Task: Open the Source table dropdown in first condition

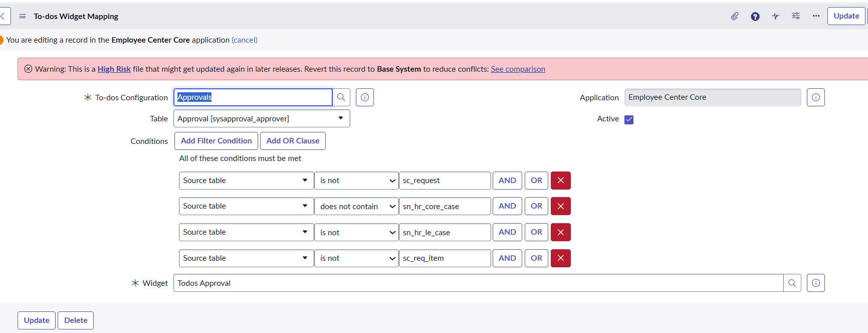Action: click(x=246, y=181)
